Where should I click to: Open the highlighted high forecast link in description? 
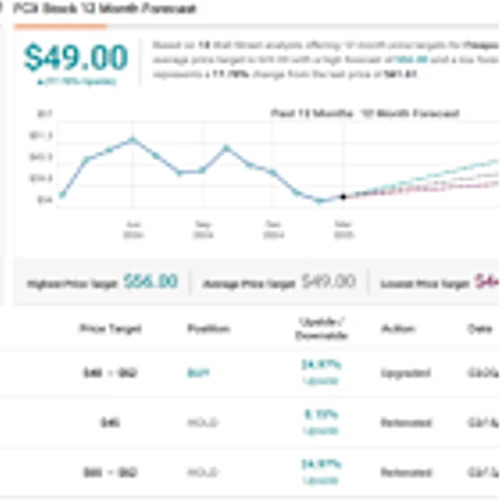click(411, 60)
